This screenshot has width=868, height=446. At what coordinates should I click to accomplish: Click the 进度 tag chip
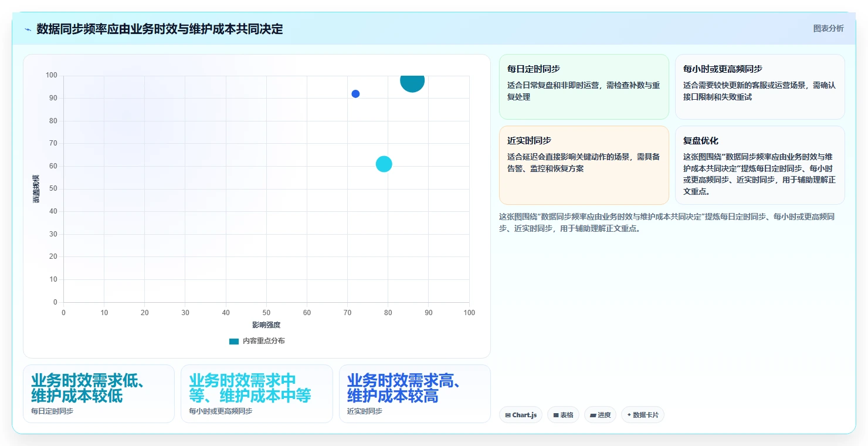tap(600, 415)
